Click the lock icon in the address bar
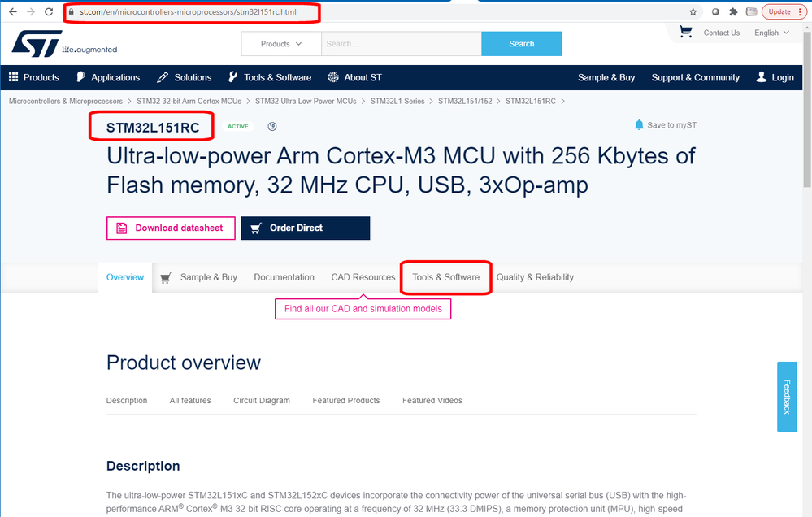812x517 pixels. (72, 12)
